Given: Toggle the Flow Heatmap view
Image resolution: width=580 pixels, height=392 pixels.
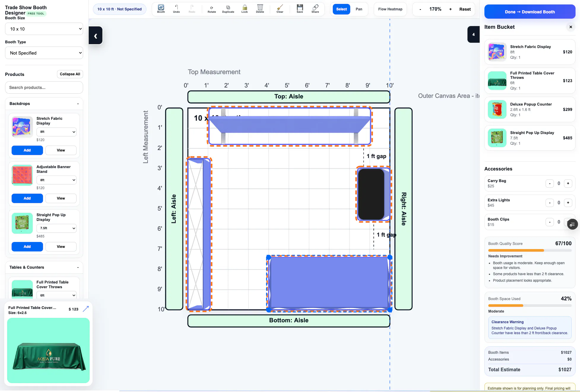Looking at the screenshot, I should [x=390, y=9].
